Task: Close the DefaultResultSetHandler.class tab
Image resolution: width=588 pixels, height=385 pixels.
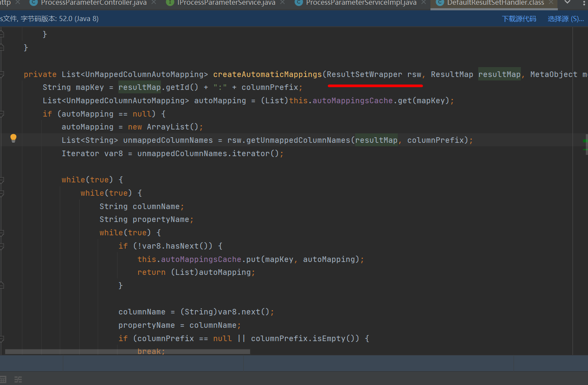Action: tap(552, 3)
